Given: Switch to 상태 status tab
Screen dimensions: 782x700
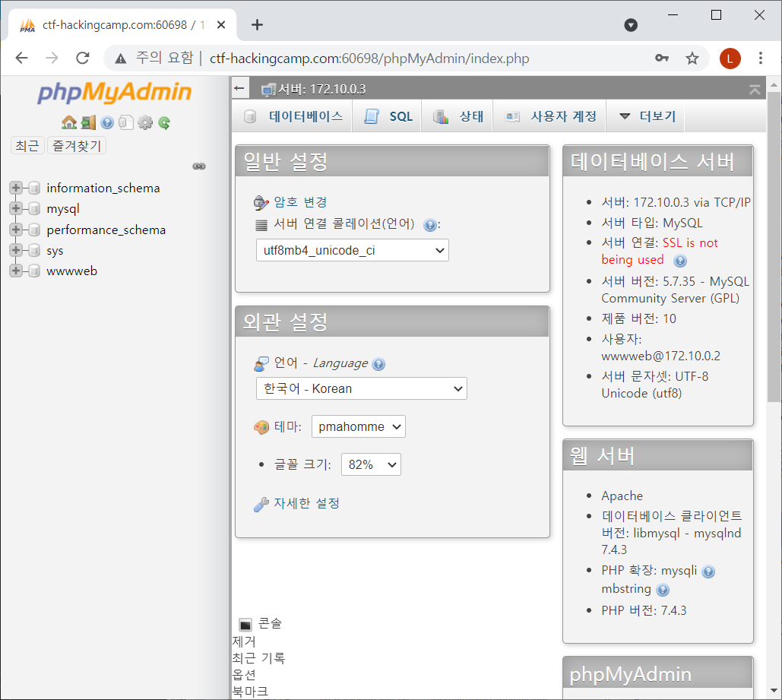Looking at the screenshot, I should click(x=457, y=116).
